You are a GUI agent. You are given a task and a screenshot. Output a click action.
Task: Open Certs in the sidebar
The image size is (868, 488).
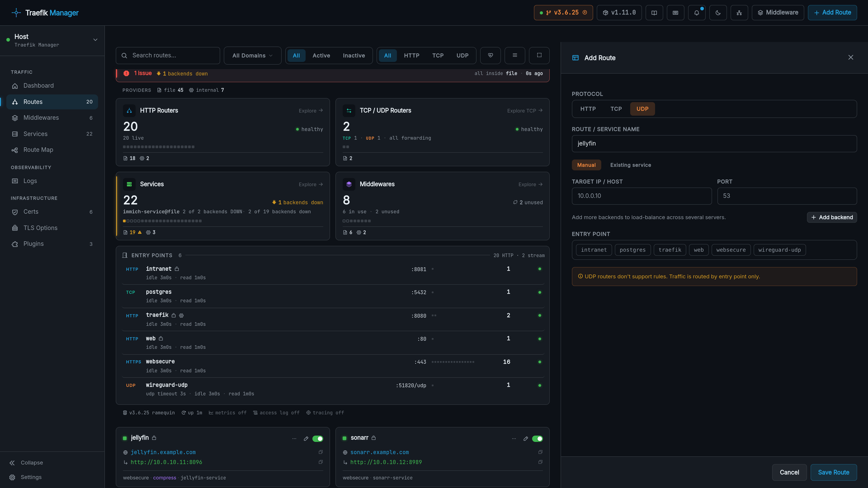click(52, 212)
